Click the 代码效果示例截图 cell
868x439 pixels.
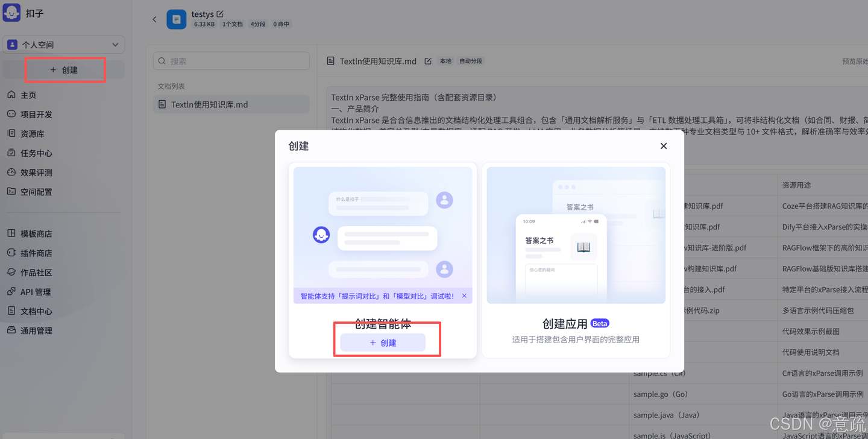(811, 331)
